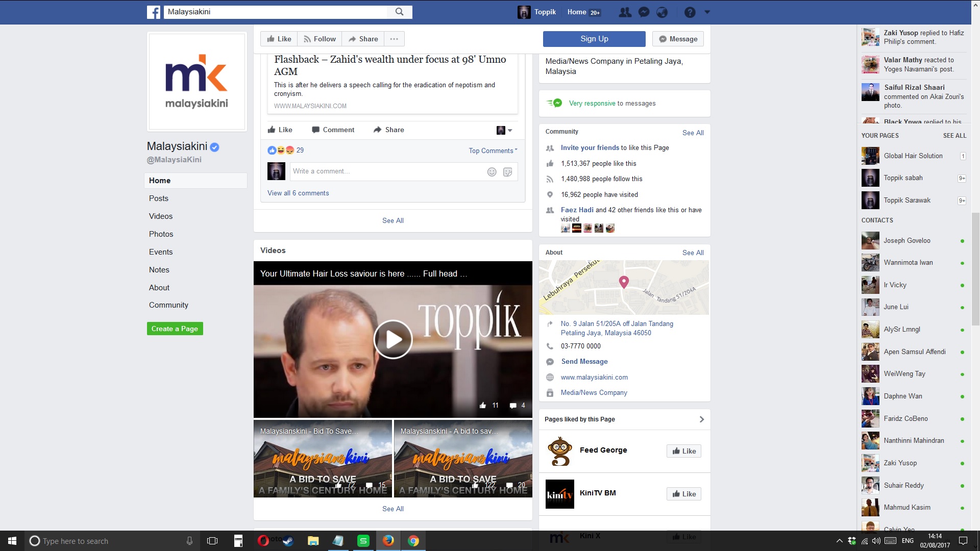Open View all 6 comments link
This screenshot has width=980, height=551.
[298, 193]
